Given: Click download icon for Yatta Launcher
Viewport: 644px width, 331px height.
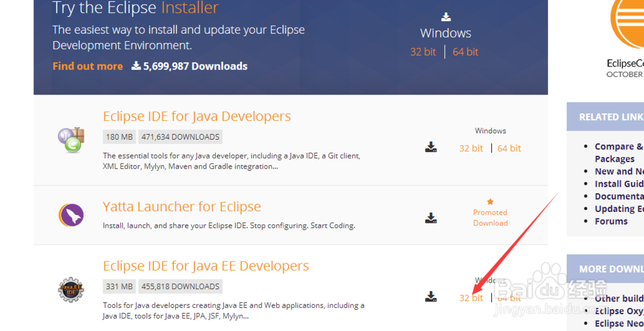Looking at the screenshot, I should coord(431,218).
